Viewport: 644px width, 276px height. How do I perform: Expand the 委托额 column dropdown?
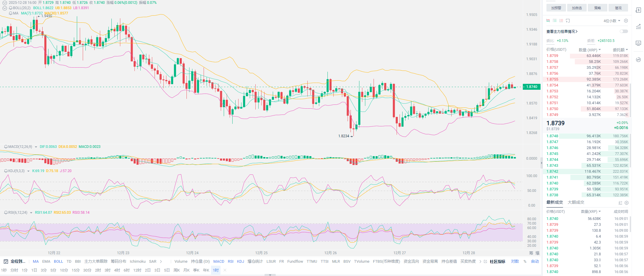tap(620, 50)
